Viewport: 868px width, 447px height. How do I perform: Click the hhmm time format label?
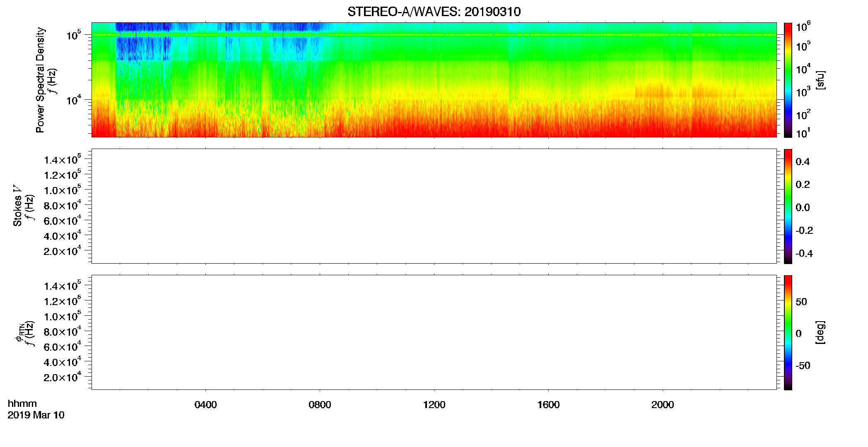click(22, 404)
